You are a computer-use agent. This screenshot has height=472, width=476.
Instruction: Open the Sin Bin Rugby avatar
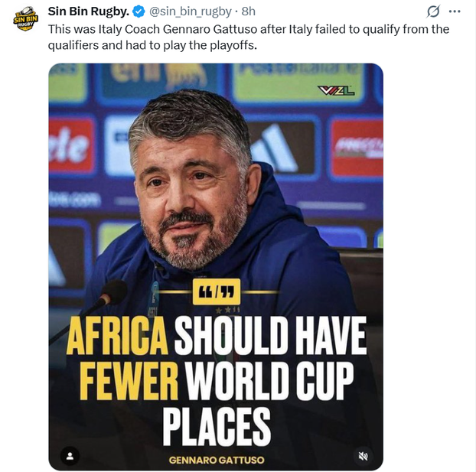point(26,18)
